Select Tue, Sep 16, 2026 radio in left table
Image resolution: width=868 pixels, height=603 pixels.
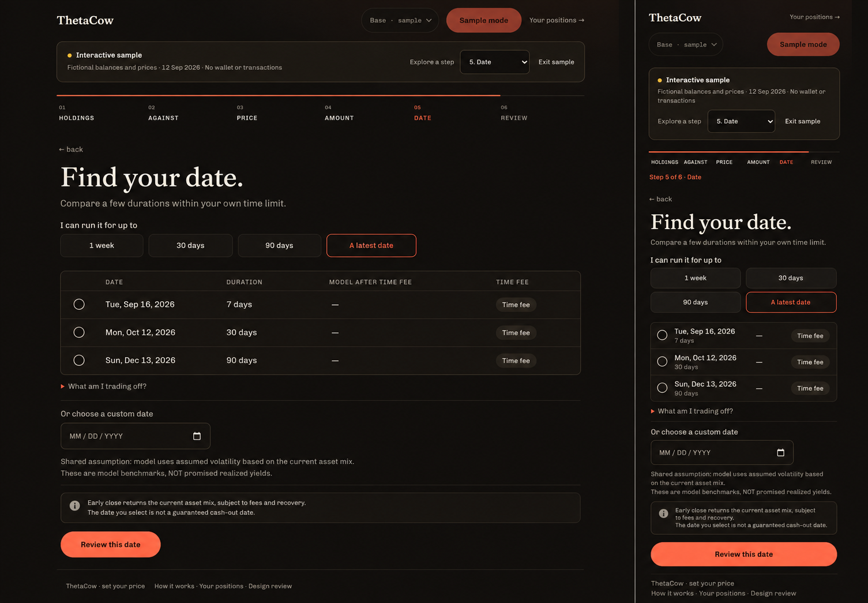click(x=79, y=305)
